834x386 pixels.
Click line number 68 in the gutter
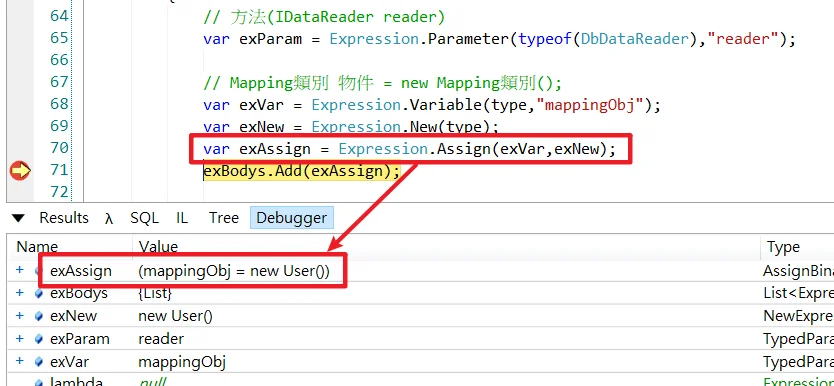tap(59, 104)
